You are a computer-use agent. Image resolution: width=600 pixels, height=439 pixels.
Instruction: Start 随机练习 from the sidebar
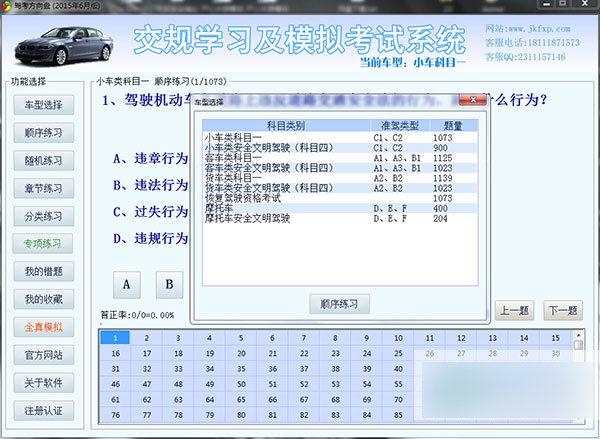point(43,160)
